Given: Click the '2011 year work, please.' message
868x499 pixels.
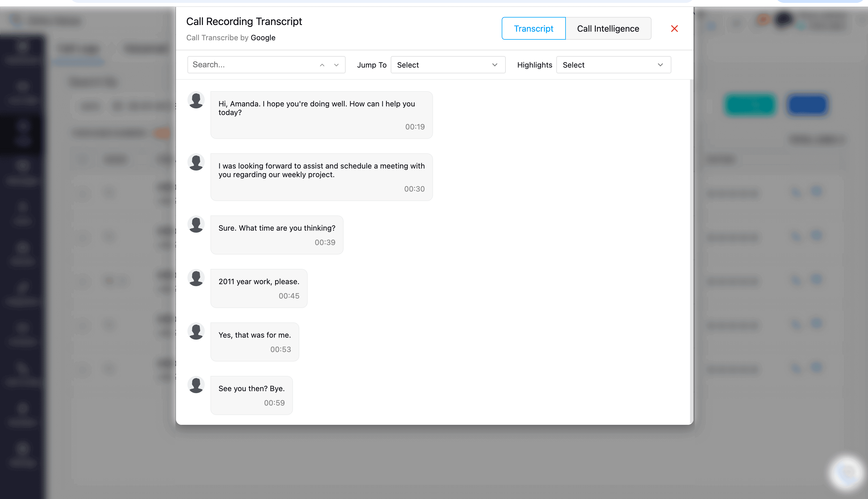Looking at the screenshot, I should click(x=259, y=281).
